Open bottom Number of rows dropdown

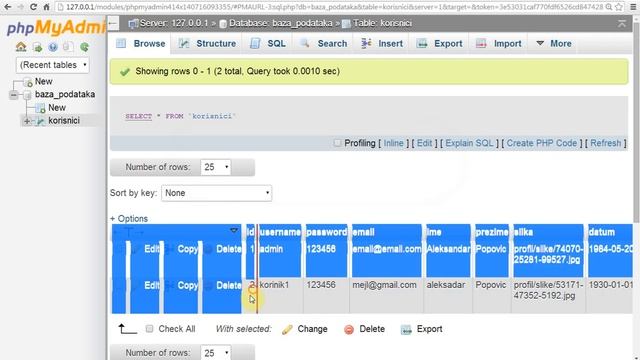[216, 352]
